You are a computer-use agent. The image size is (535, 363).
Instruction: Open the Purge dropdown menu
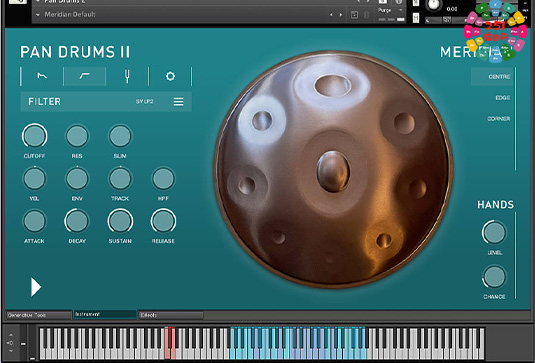tap(391, 11)
